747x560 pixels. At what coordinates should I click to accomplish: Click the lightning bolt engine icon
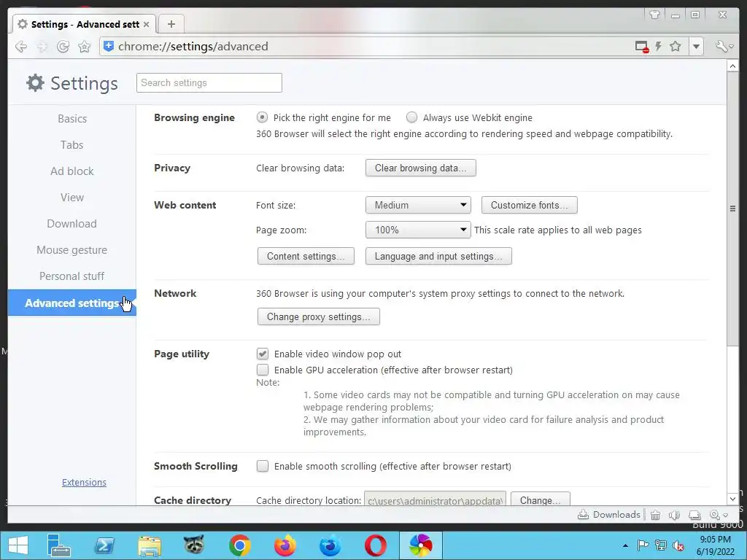pos(659,46)
